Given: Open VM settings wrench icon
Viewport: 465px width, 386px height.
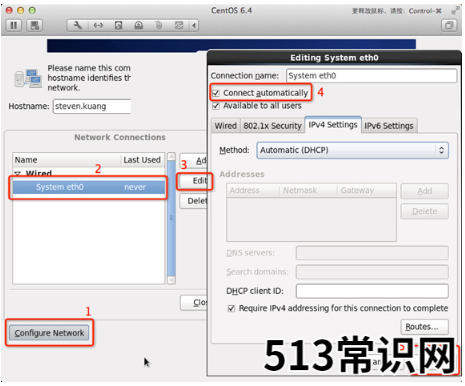Looking at the screenshot, I should coord(78,25).
